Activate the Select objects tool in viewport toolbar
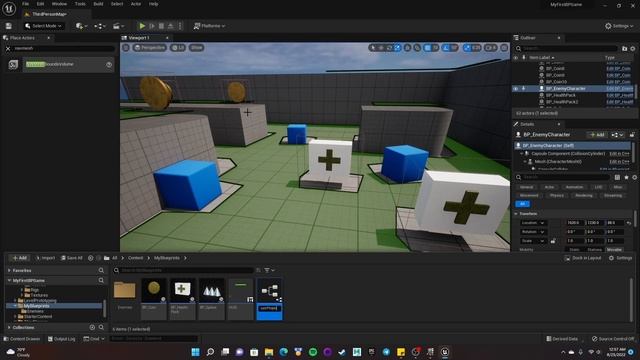Image resolution: width=640 pixels, height=360 pixels. pos(373,48)
